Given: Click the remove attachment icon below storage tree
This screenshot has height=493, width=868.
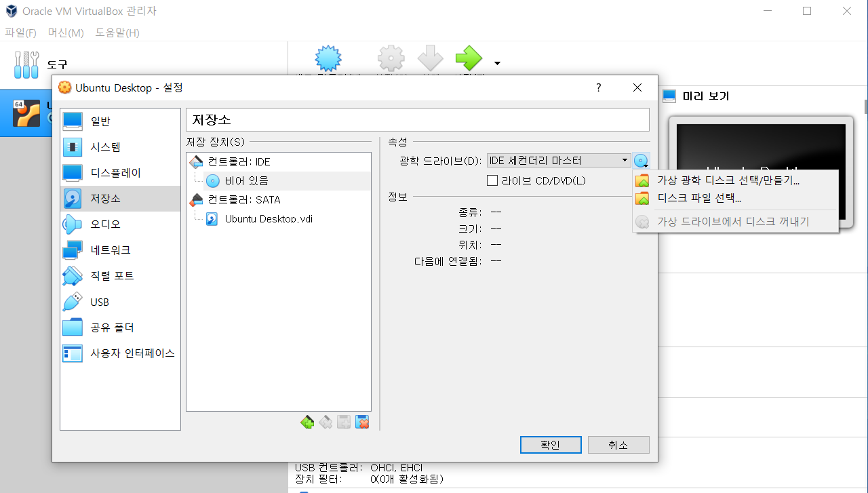Looking at the screenshot, I should coord(362,422).
